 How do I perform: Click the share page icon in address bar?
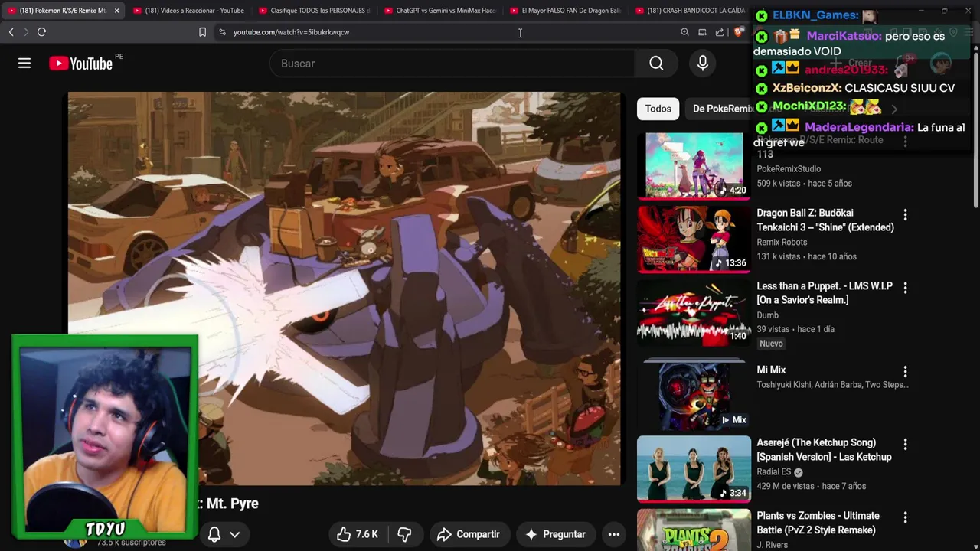pos(720,32)
